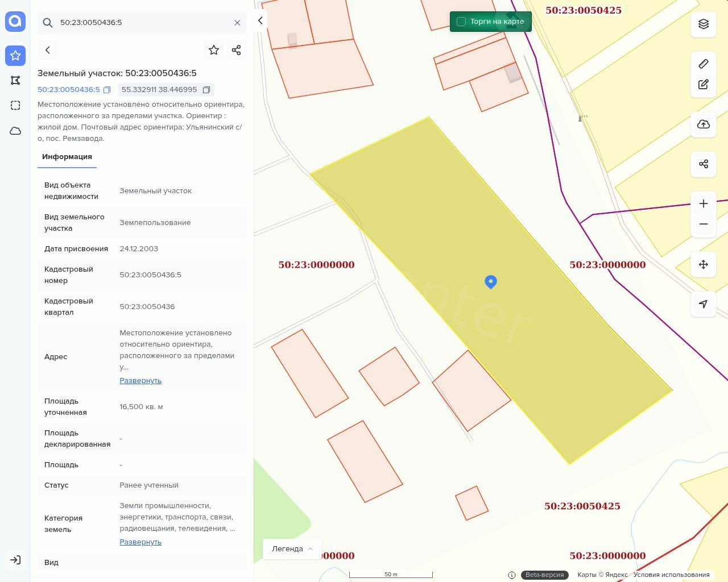Screen dimensions: 728x582
Task: Click the edit drawing tool icon
Action: [704, 85]
